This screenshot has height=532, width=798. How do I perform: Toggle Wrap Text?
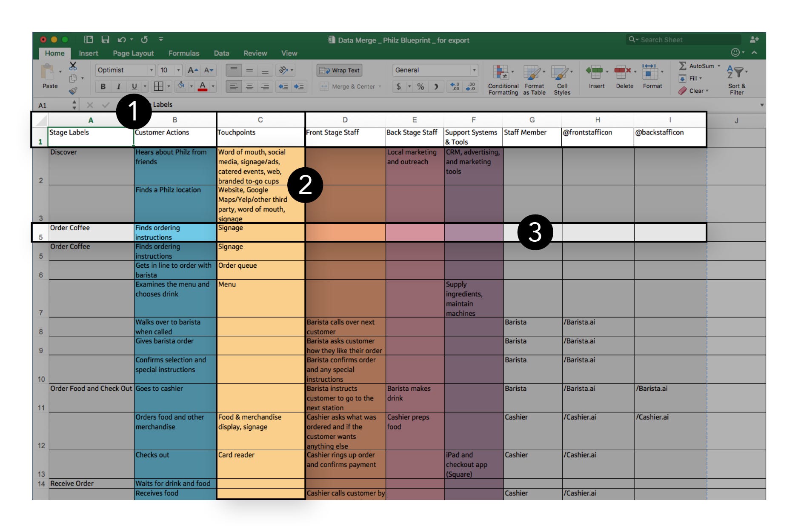[340, 70]
